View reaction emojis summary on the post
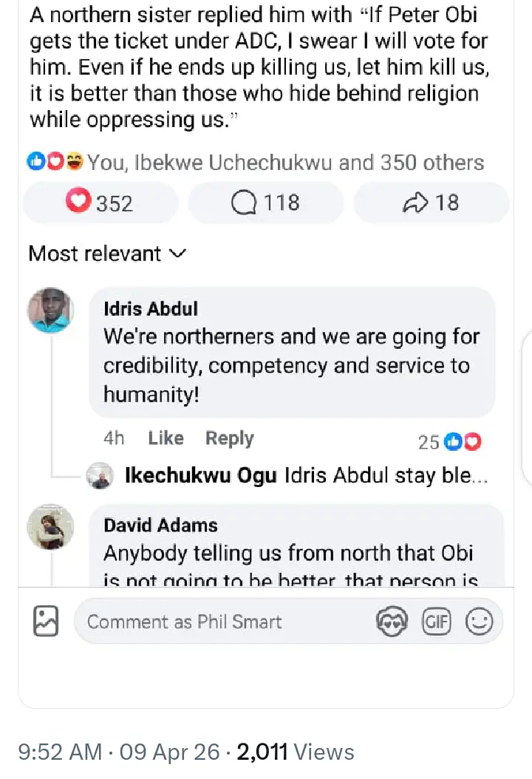The image size is (532, 779). click(x=55, y=163)
